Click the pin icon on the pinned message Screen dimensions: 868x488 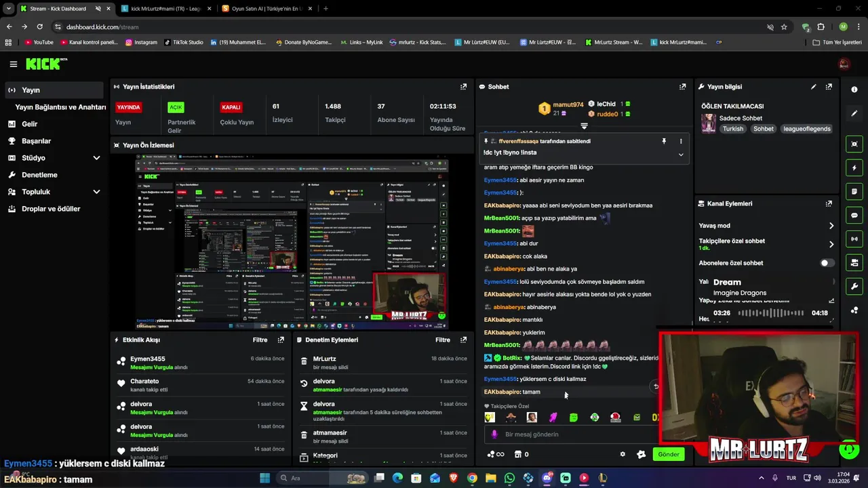click(x=664, y=141)
